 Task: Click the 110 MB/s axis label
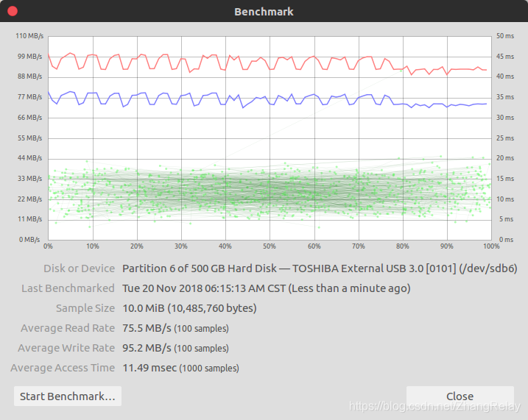pos(29,35)
